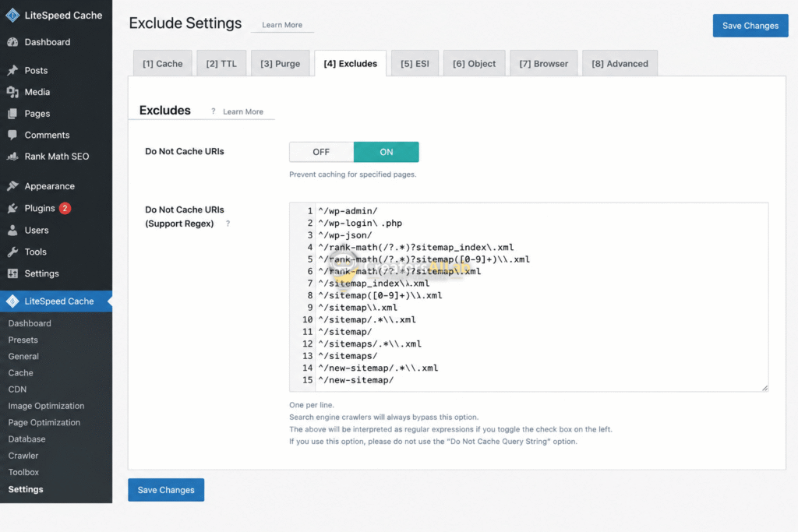
Task: Click the Appearance paintbrush icon
Action: (x=12, y=186)
